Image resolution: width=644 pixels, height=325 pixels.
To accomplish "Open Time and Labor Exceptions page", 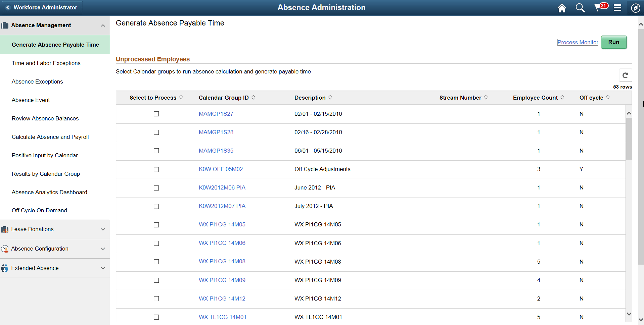I will [46, 63].
